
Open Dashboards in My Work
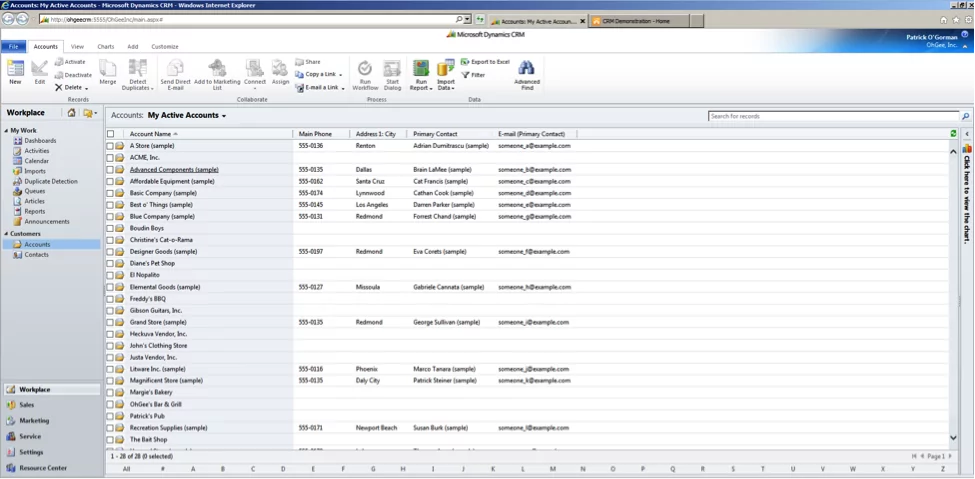(40, 141)
